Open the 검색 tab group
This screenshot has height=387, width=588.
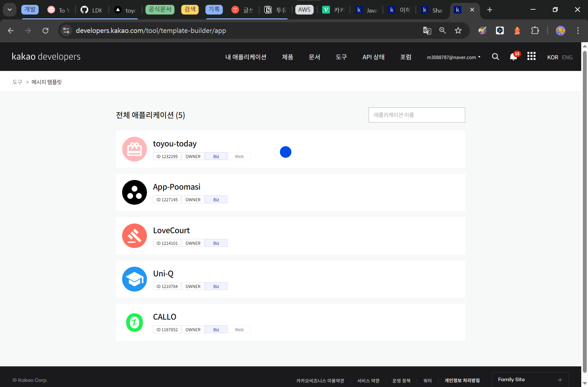click(x=190, y=10)
